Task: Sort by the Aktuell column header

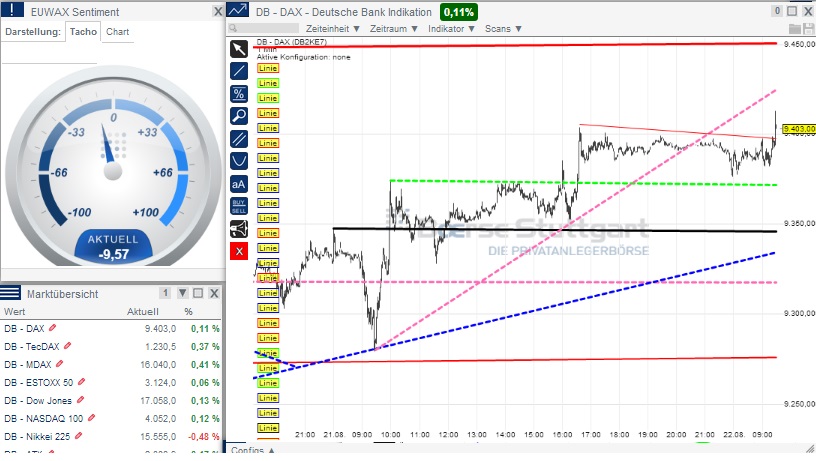Action: click(x=143, y=312)
